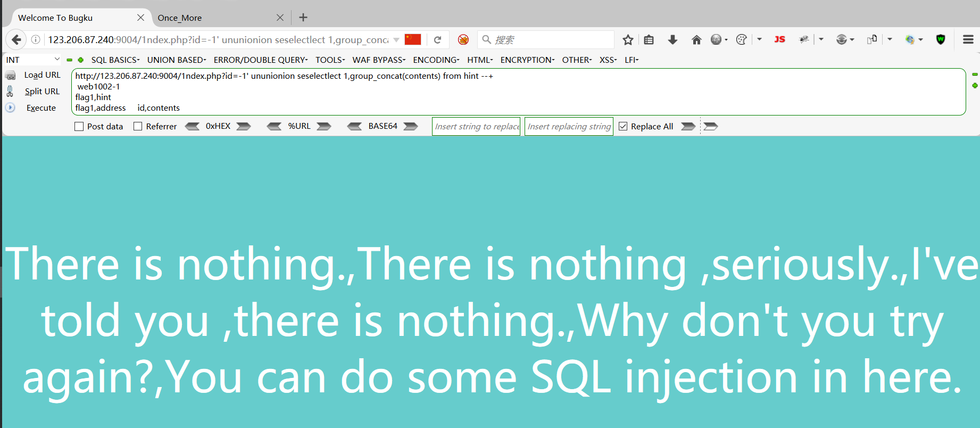
Task: Click the Split URL scissors icon
Action: pyautogui.click(x=10, y=91)
